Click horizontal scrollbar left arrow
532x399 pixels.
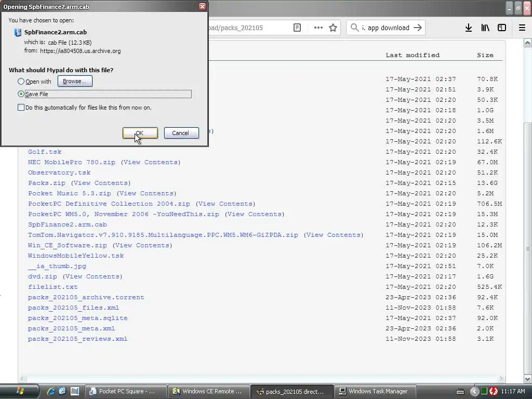(22, 378)
